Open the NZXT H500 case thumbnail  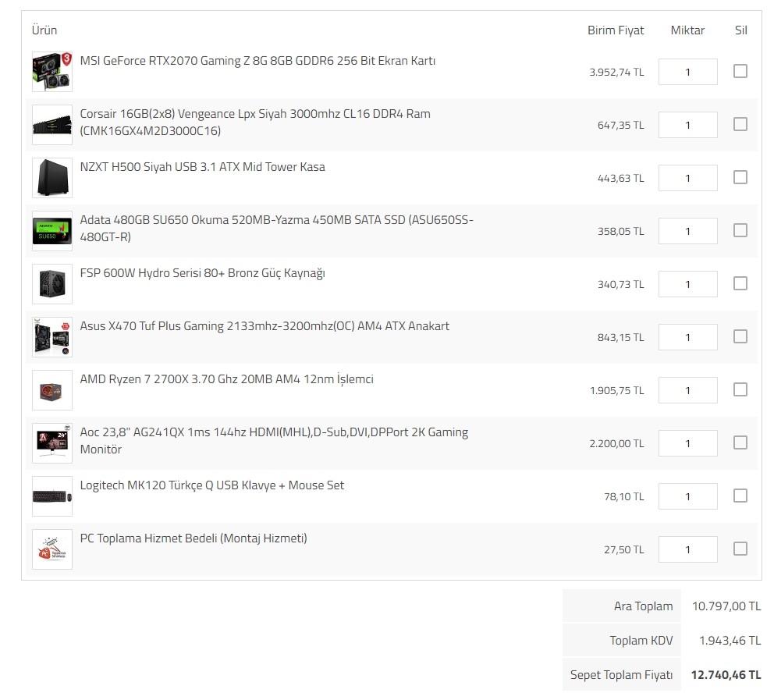tap(52, 178)
